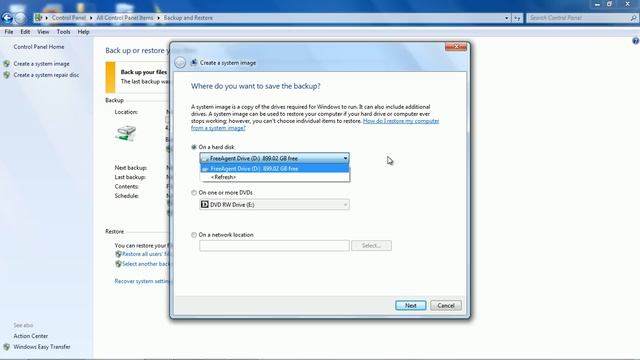Expand the All Control Panel Items breadcrumb arrow
Image resolution: width=640 pixels, height=360 pixels.
pos(158,18)
